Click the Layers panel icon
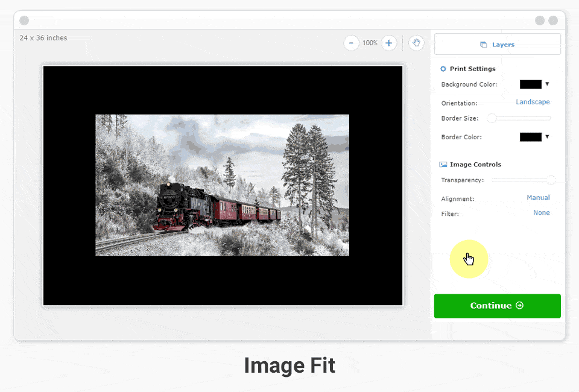Image resolution: width=579 pixels, height=392 pixels. pyautogui.click(x=483, y=44)
